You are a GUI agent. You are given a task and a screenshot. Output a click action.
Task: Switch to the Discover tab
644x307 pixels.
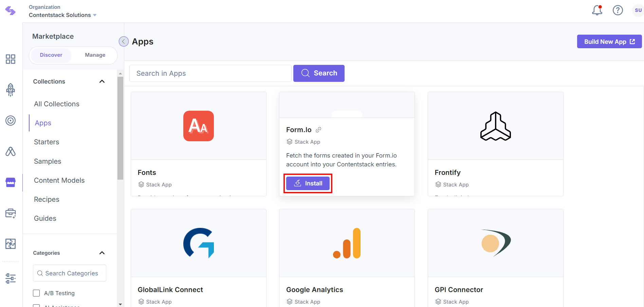pyautogui.click(x=51, y=55)
